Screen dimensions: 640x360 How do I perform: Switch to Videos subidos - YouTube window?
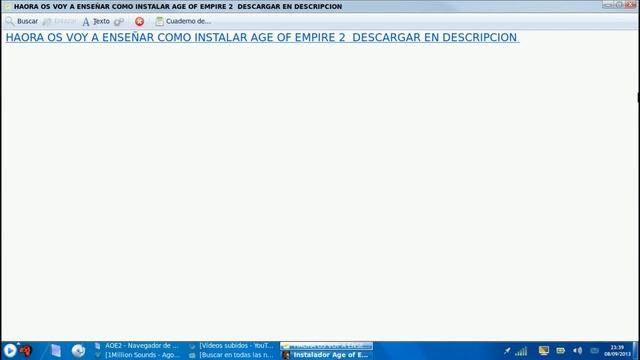click(x=232, y=346)
